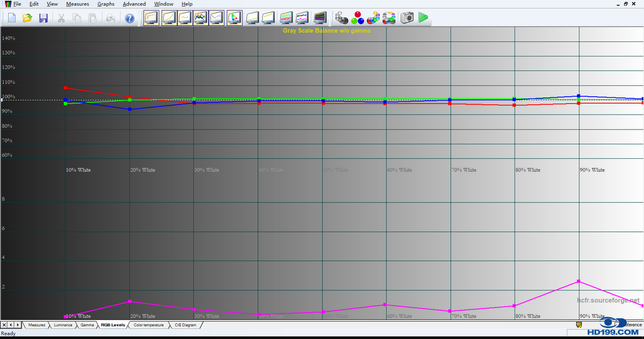This screenshot has height=339, width=644.
Task: Measure primaries and secondaries balls icon
Action: pyautogui.click(x=373, y=18)
